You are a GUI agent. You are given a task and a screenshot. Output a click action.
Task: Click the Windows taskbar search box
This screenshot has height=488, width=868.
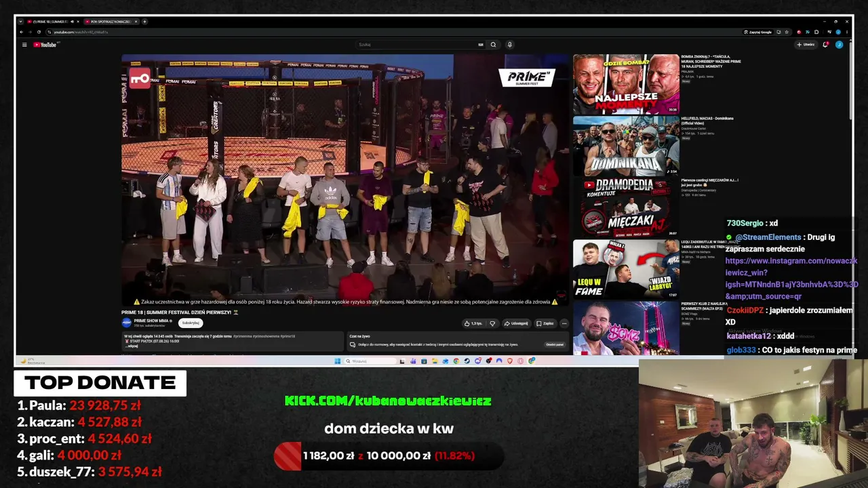pos(370,361)
